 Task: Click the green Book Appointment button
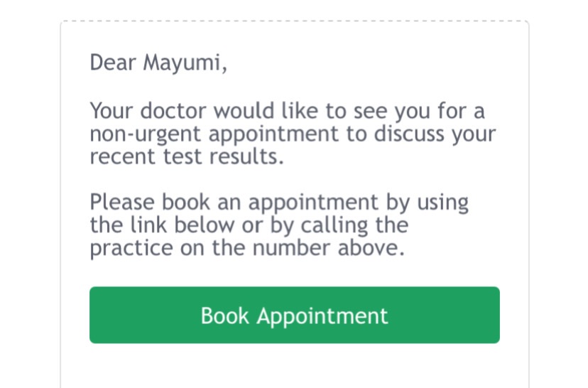tap(294, 315)
